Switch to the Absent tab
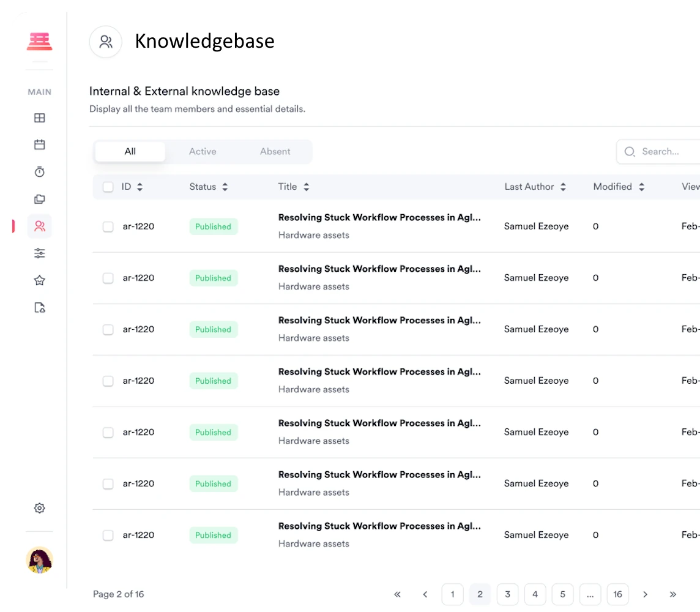 click(x=275, y=152)
